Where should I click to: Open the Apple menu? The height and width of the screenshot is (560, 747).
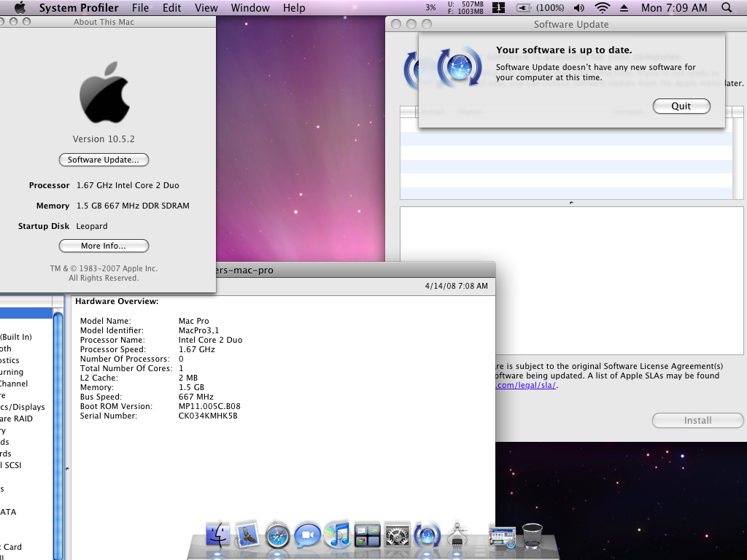coord(20,7)
